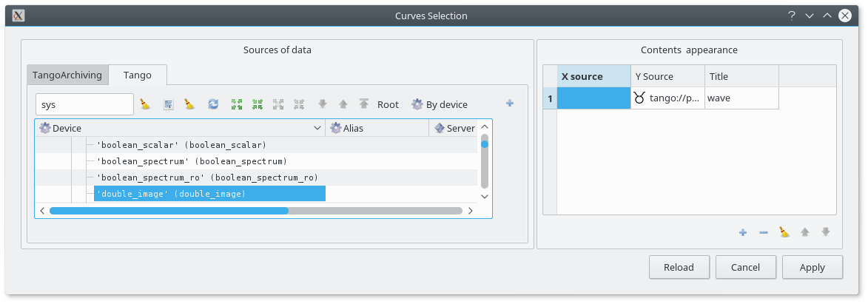Select the Tango tab

[x=138, y=75]
